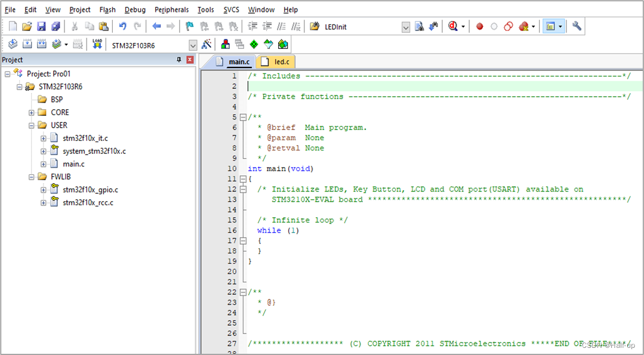Build the target with the Build icon

click(27, 44)
